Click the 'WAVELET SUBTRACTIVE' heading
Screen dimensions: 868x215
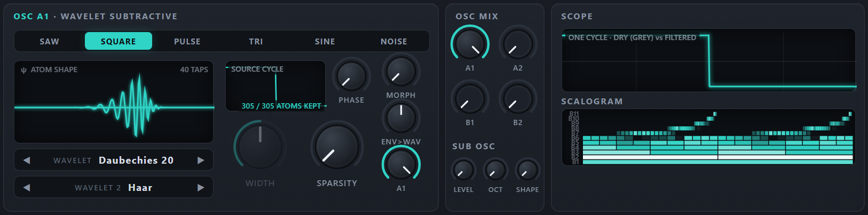click(x=119, y=17)
